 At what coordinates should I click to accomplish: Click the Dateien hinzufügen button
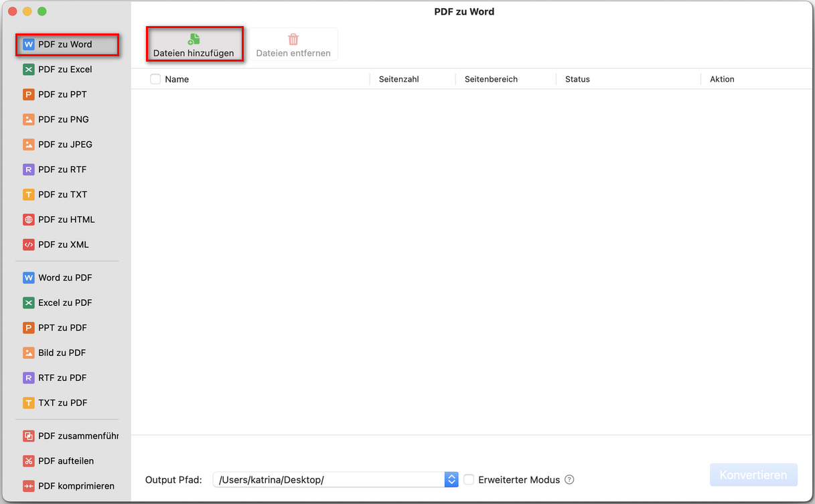pyautogui.click(x=194, y=44)
